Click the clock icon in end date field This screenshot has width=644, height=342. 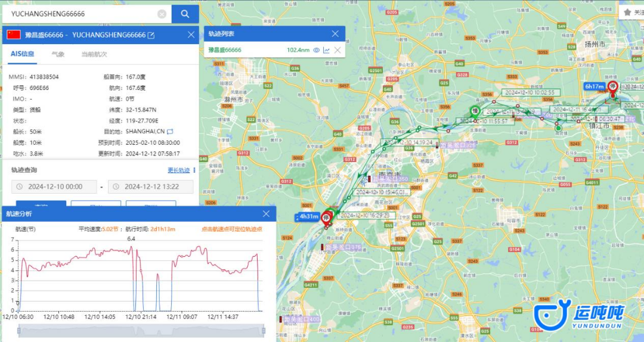tap(116, 187)
